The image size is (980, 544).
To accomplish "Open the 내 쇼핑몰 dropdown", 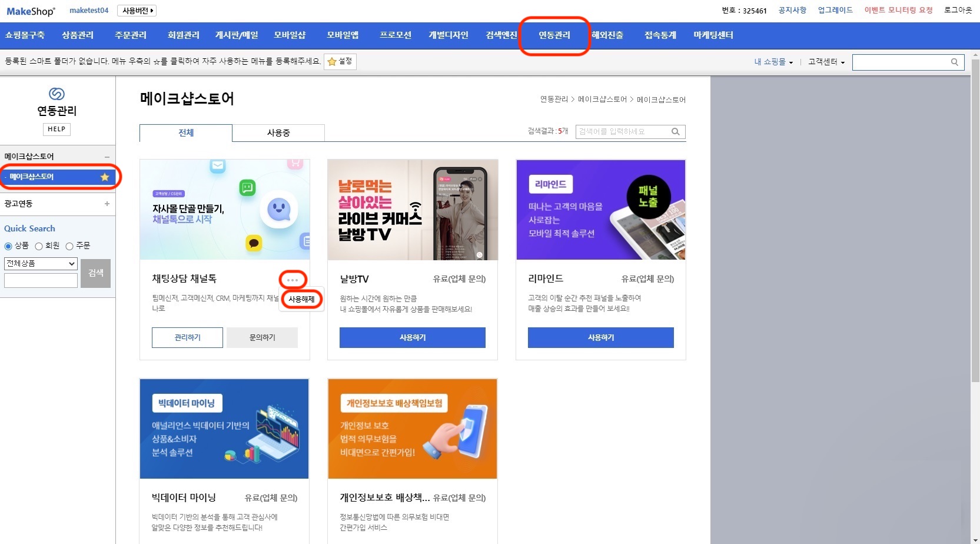I will 773,62.
